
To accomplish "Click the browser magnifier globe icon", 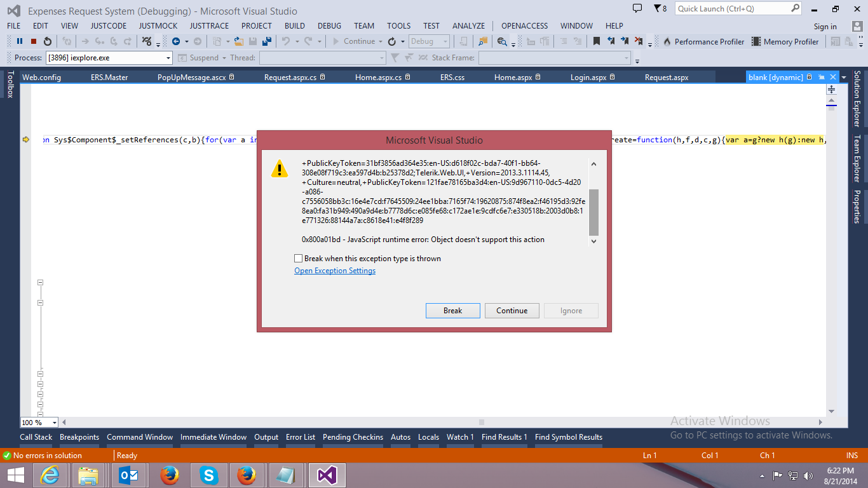I will pos(502,41).
